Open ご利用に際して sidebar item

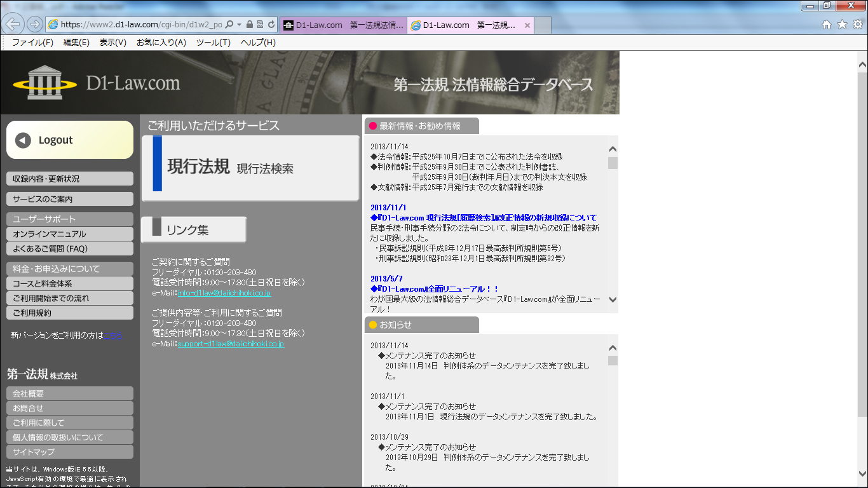click(x=70, y=423)
